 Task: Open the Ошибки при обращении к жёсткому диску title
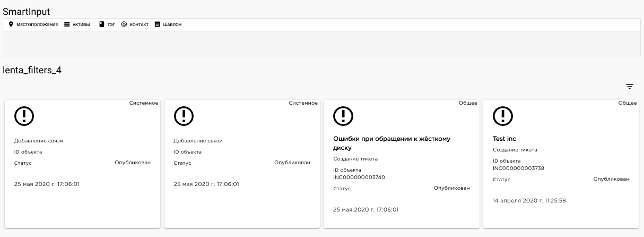[x=391, y=143]
